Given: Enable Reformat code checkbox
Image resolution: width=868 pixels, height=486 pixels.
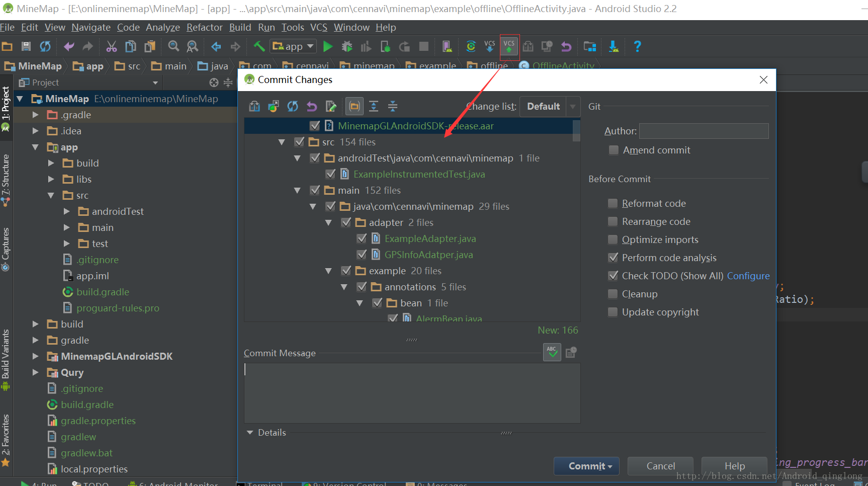Looking at the screenshot, I should click(613, 203).
